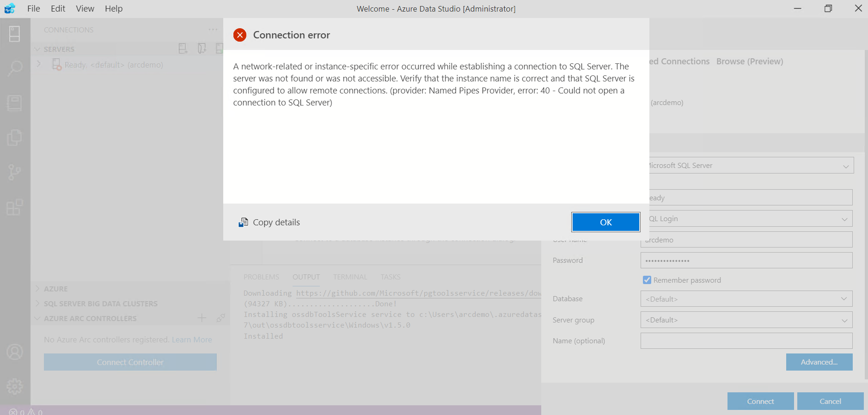This screenshot has width=868, height=415.
Task: Click the plus icon for Azure Arc Controllers
Action: point(202,318)
